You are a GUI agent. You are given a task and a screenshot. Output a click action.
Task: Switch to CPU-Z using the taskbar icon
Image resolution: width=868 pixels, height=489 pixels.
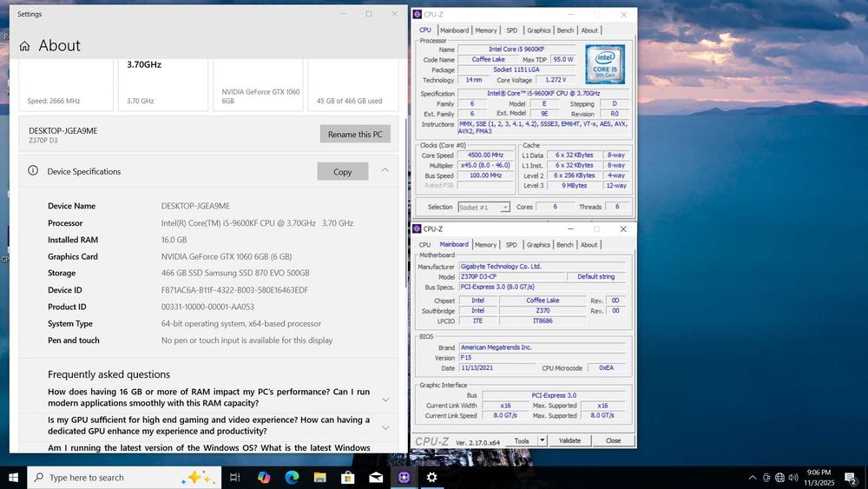click(x=404, y=478)
